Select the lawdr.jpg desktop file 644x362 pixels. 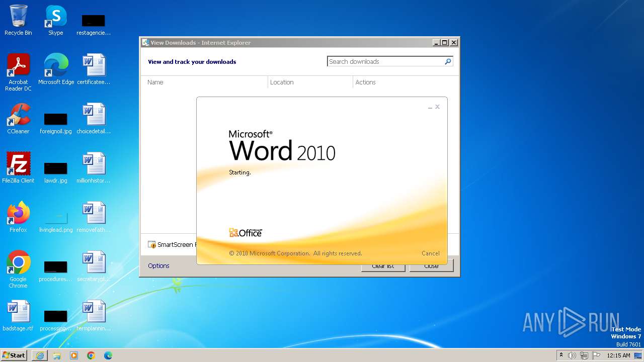pyautogui.click(x=56, y=173)
